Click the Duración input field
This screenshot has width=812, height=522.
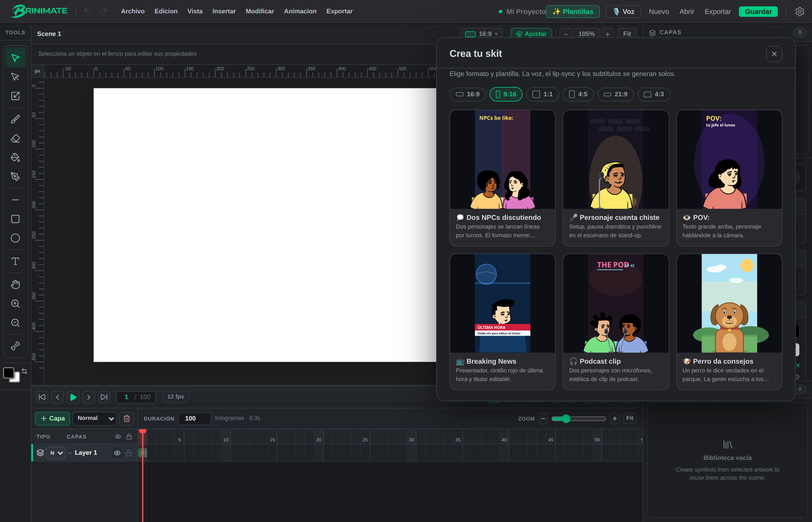tap(195, 418)
